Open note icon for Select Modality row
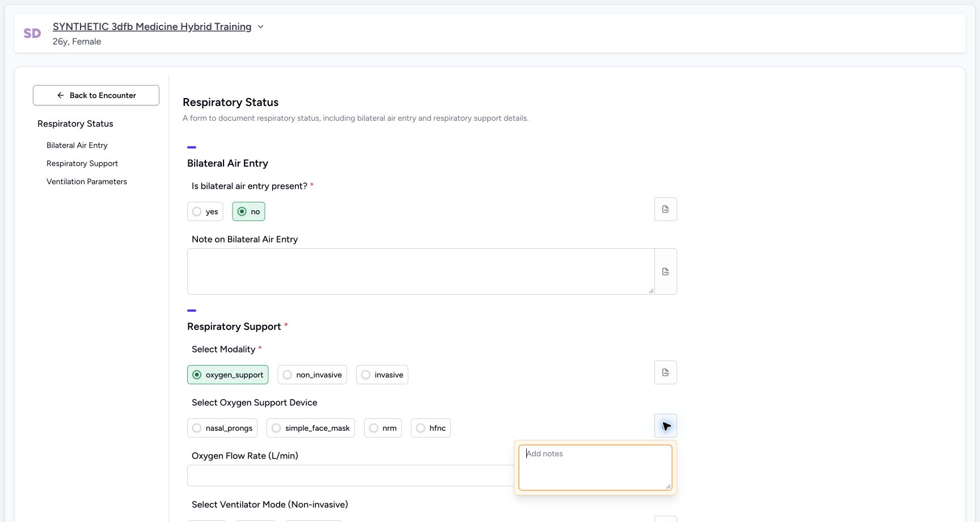 [666, 372]
